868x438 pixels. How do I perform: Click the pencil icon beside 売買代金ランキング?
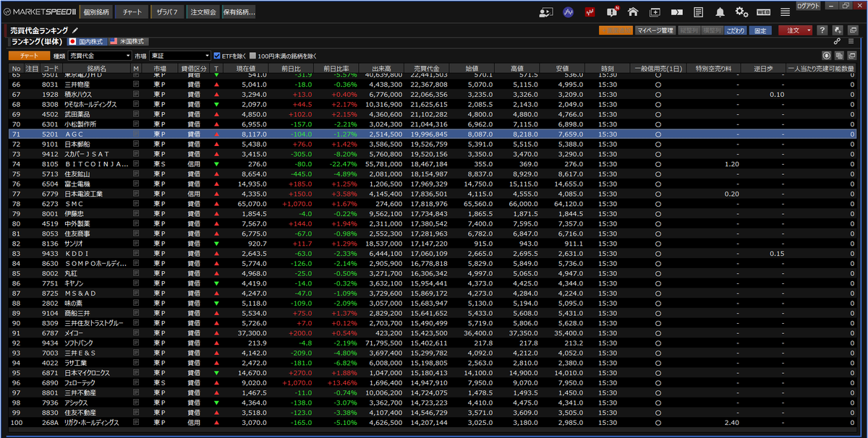75,30
